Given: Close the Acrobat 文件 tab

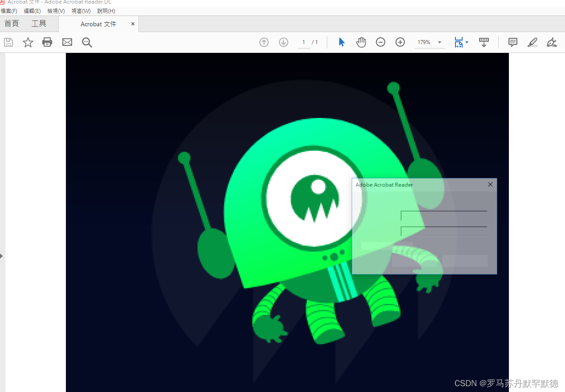Looking at the screenshot, I should (133, 24).
